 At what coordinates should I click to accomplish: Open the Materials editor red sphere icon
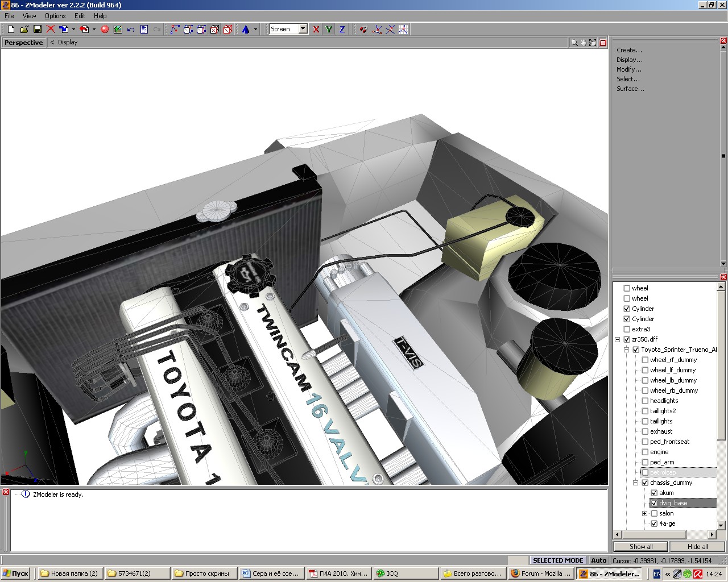coord(105,29)
